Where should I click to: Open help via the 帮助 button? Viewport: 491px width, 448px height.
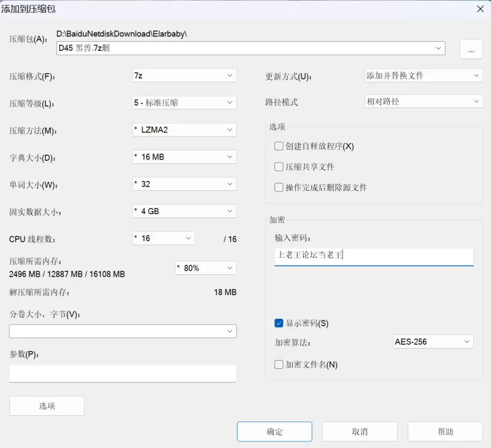[x=445, y=431]
